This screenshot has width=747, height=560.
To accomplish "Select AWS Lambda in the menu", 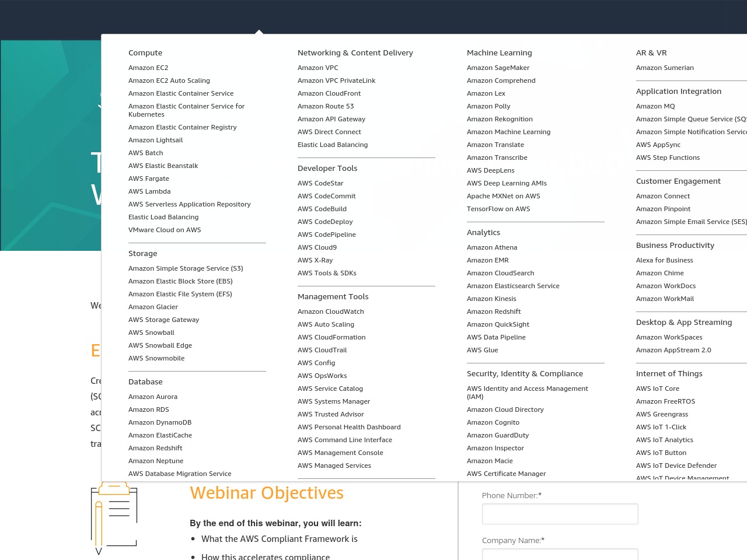I will point(149,191).
